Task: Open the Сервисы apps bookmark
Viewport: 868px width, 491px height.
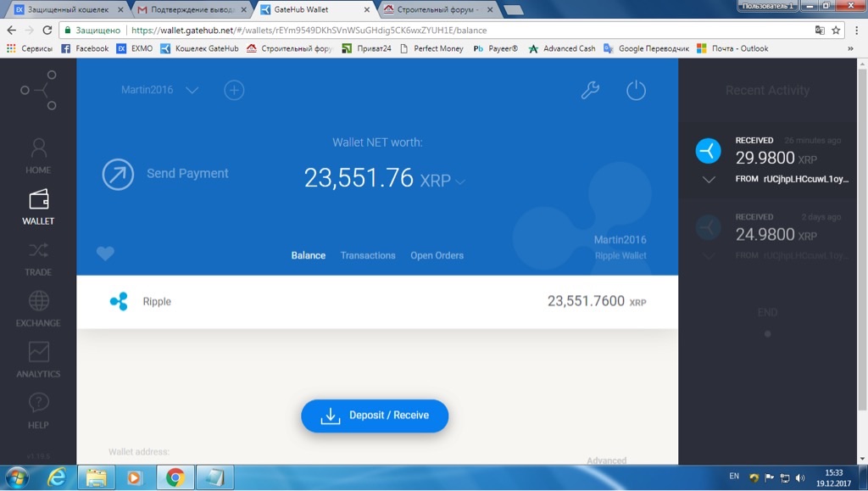Action: point(30,48)
